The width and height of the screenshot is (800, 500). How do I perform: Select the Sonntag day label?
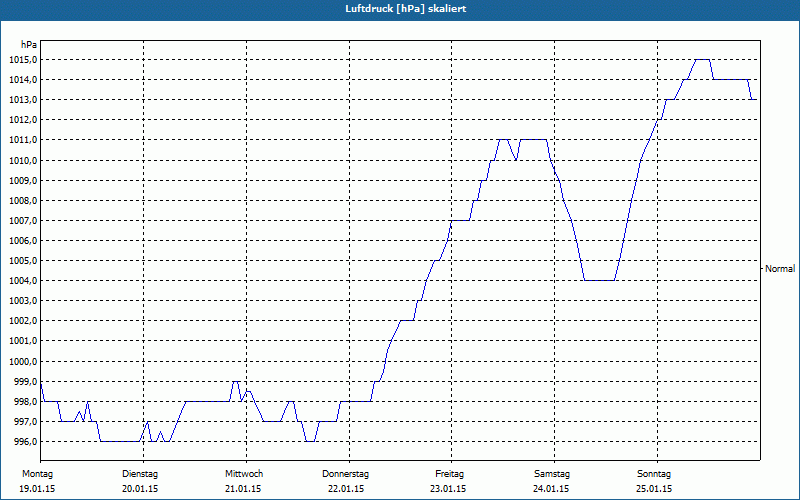coord(654,474)
